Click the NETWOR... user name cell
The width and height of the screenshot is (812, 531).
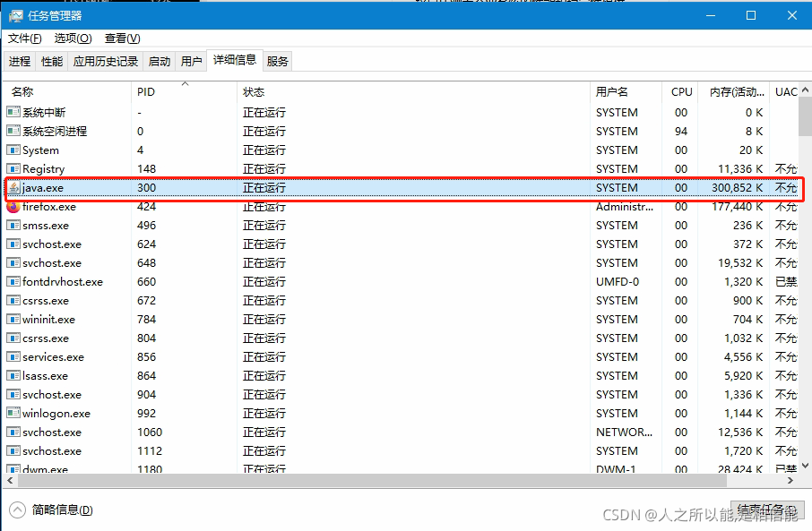624,433
